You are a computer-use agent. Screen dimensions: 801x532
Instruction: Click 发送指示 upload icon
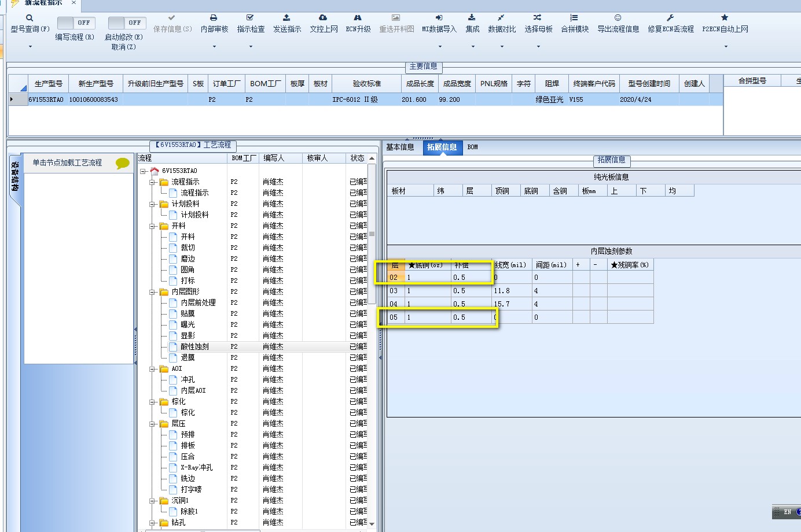pyautogui.click(x=286, y=18)
